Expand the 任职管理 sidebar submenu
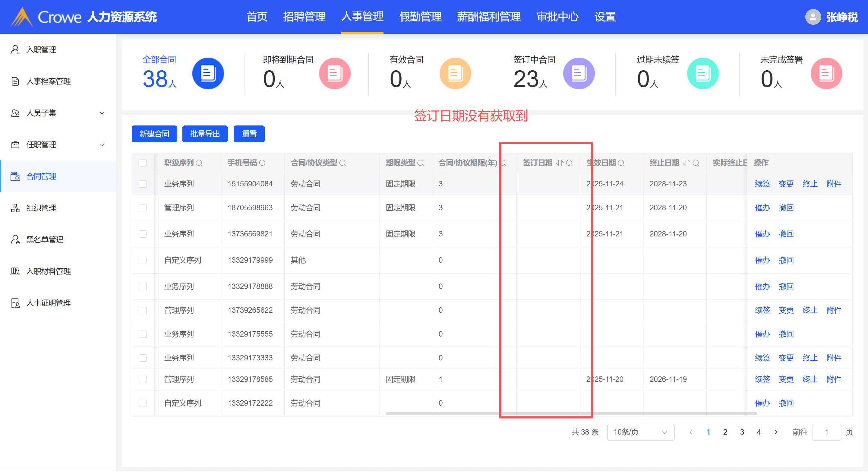Screen dimensions: 868x472 [x=102, y=145]
